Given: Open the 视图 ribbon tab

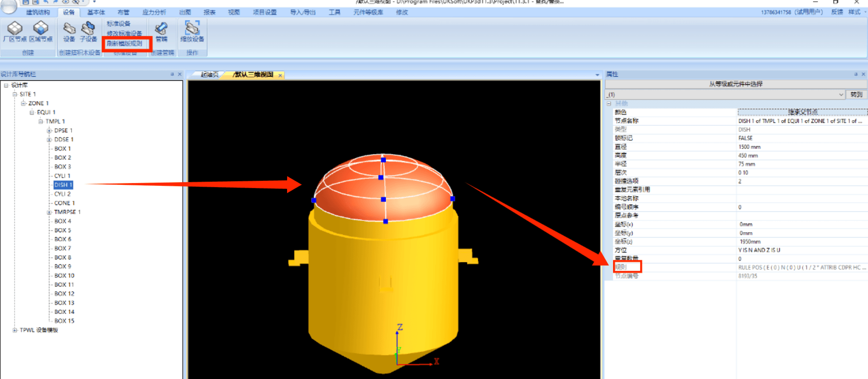Looking at the screenshot, I should pos(234,12).
